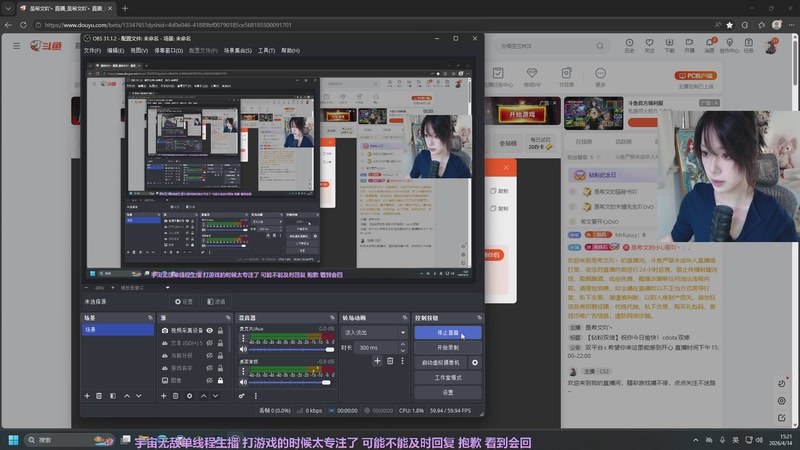Click 开始录制 start recording button
800x450 pixels.
coord(447,348)
